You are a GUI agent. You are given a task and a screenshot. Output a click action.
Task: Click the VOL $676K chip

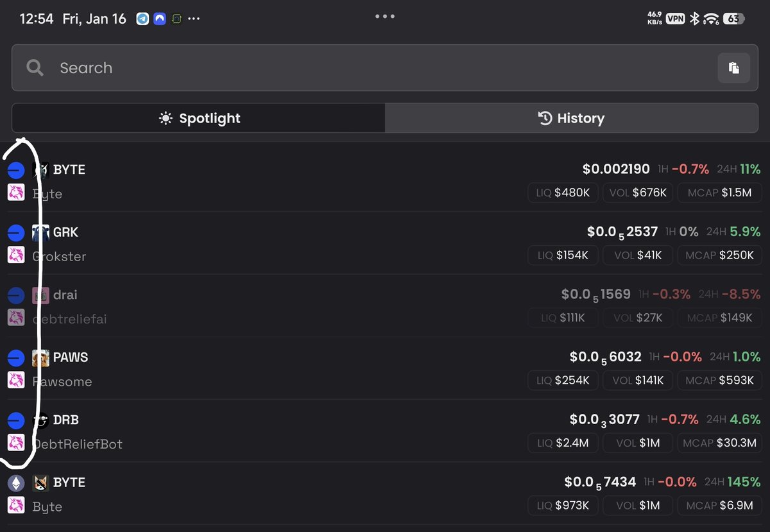(x=637, y=192)
